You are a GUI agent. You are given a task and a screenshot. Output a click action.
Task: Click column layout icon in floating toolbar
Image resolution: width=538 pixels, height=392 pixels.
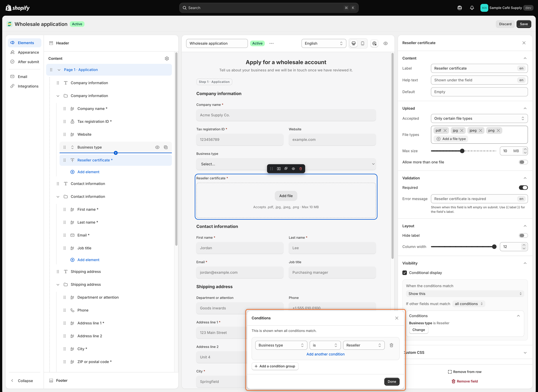(279, 169)
